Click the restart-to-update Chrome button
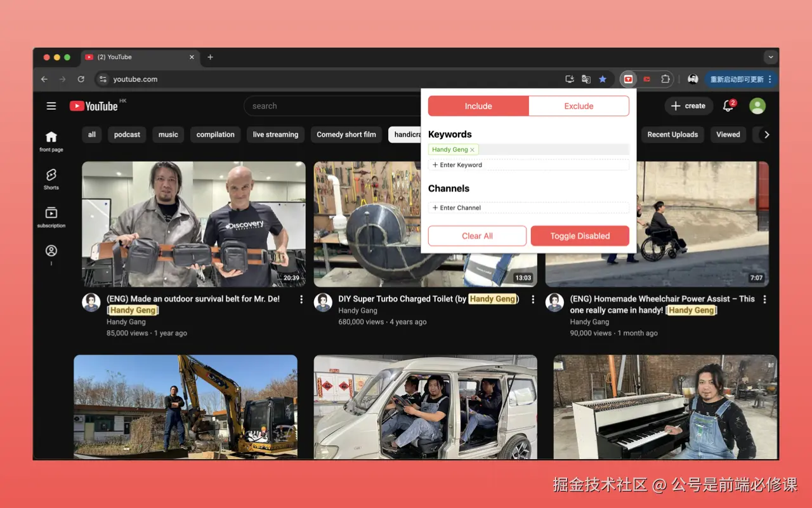The image size is (812, 508). click(x=740, y=79)
